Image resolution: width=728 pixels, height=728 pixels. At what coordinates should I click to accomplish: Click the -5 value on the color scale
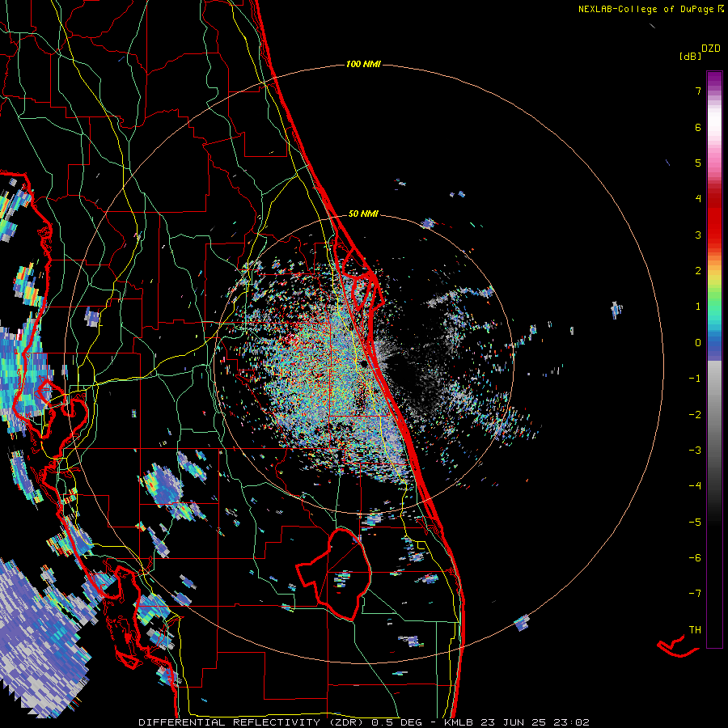695,523
